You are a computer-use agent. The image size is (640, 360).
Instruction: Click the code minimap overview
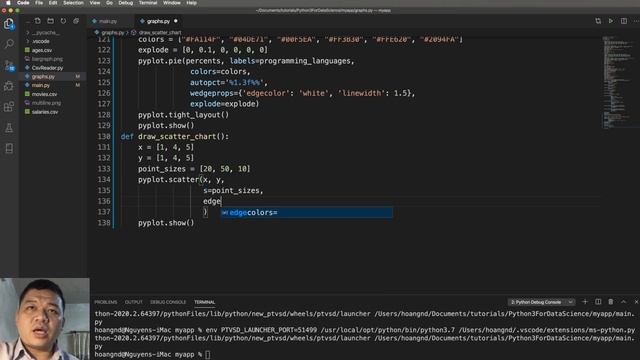(619, 82)
